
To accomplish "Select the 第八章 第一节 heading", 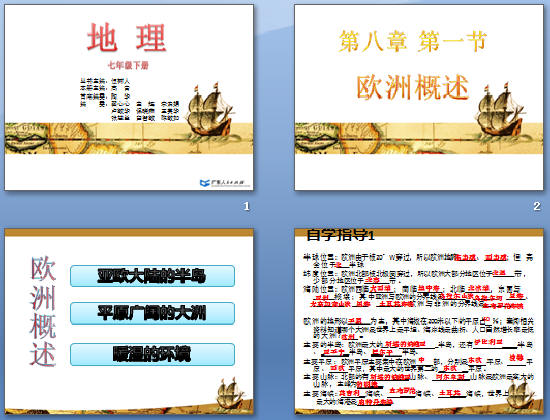I will click(x=412, y=41).
